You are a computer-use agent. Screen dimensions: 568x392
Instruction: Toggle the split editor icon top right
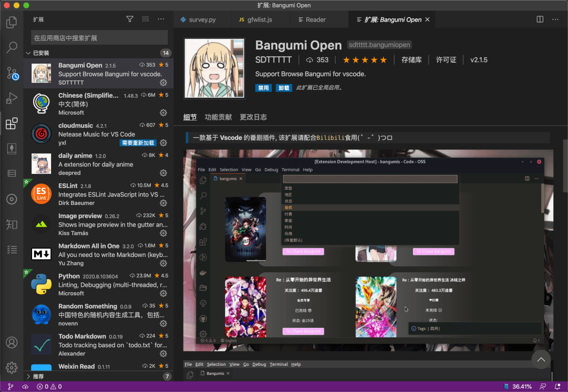tap(540, 19)
